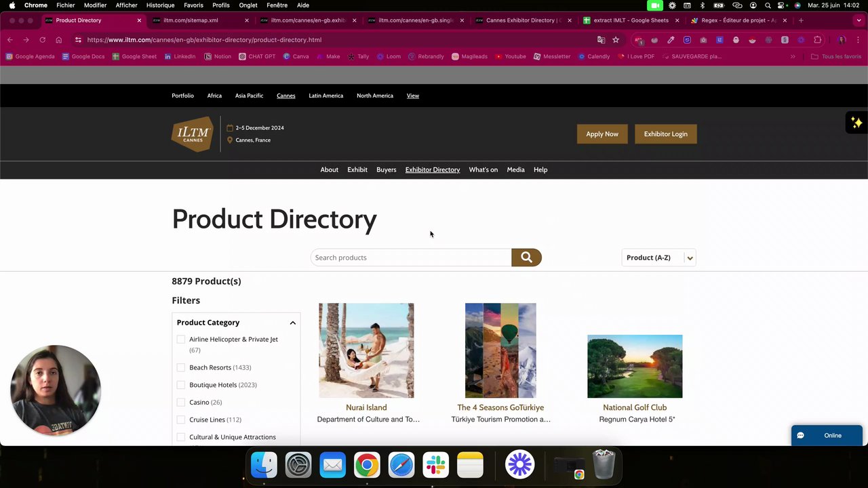Click the magnifier search button beside Search products
Image resolution: width=868 pixels, height=488 pixels.
click(526, 258)
